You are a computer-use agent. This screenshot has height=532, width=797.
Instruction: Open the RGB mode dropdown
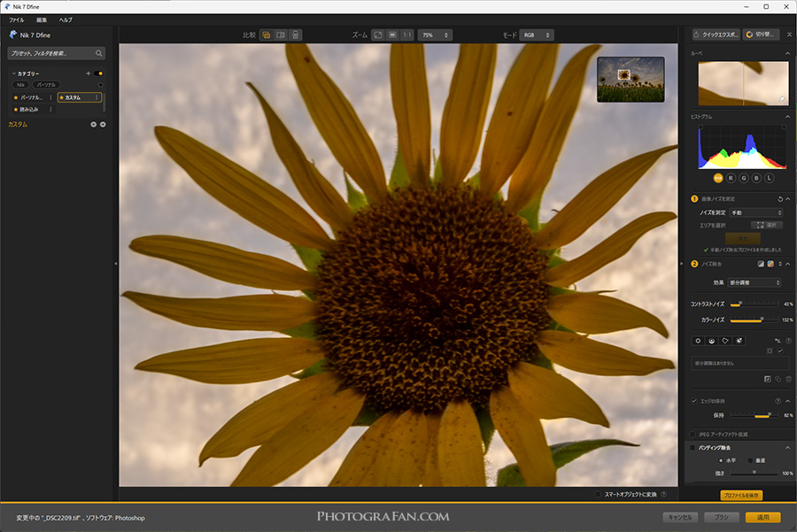[537, 35]
